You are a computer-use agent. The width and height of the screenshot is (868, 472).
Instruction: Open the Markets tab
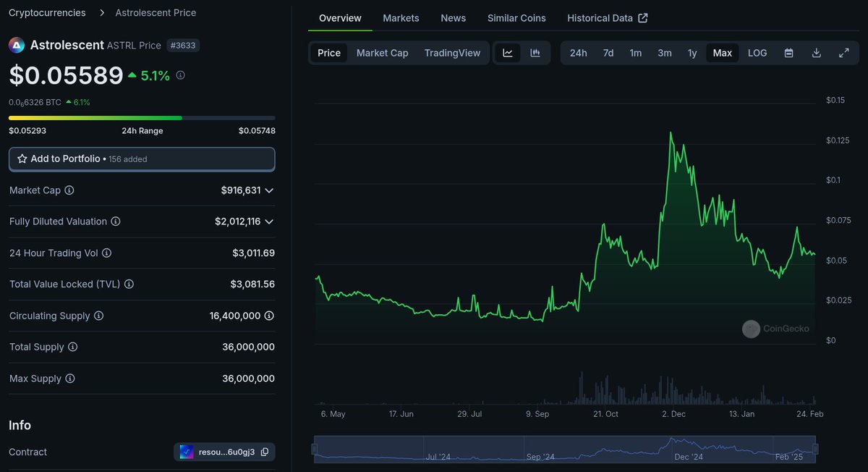click(x=401, y=18)
